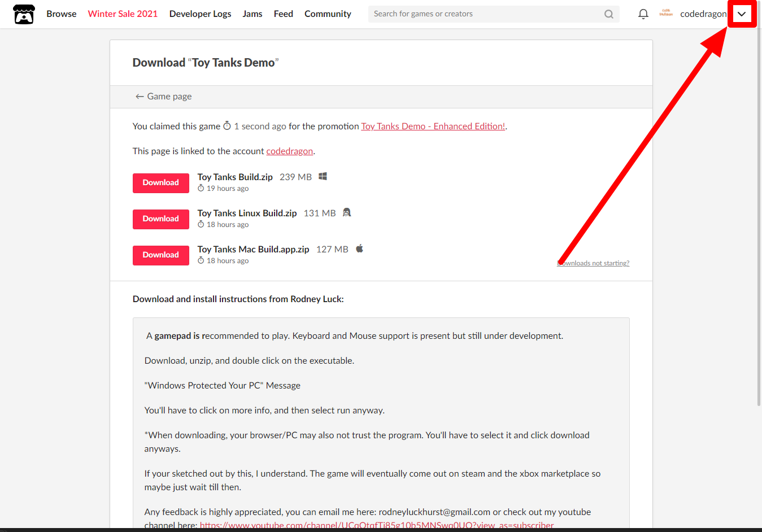This screenshot has height=532, width=762.
Task: Click the 'Toy Tanks Linux Build.zip' filename
Action: (x=247, y=213)
